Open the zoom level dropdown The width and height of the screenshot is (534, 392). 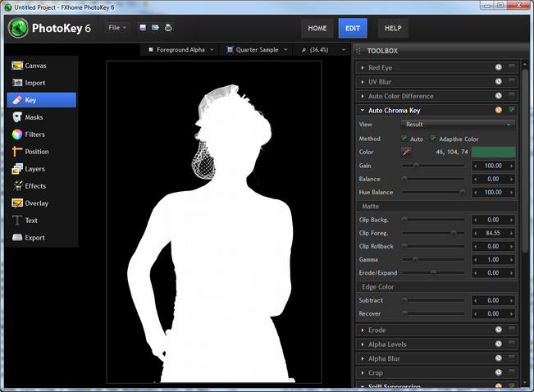pos(323,50)
